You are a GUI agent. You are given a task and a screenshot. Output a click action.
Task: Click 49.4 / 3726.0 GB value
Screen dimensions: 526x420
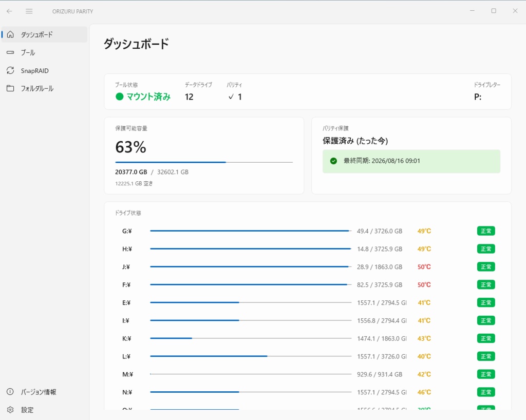[380, 231]
